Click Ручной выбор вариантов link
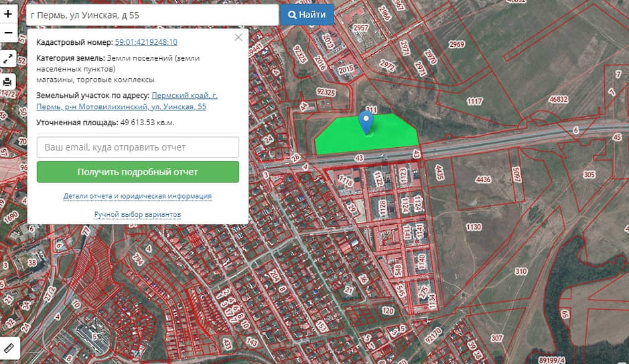Screen dimensions: 629x364 point(137,214)
